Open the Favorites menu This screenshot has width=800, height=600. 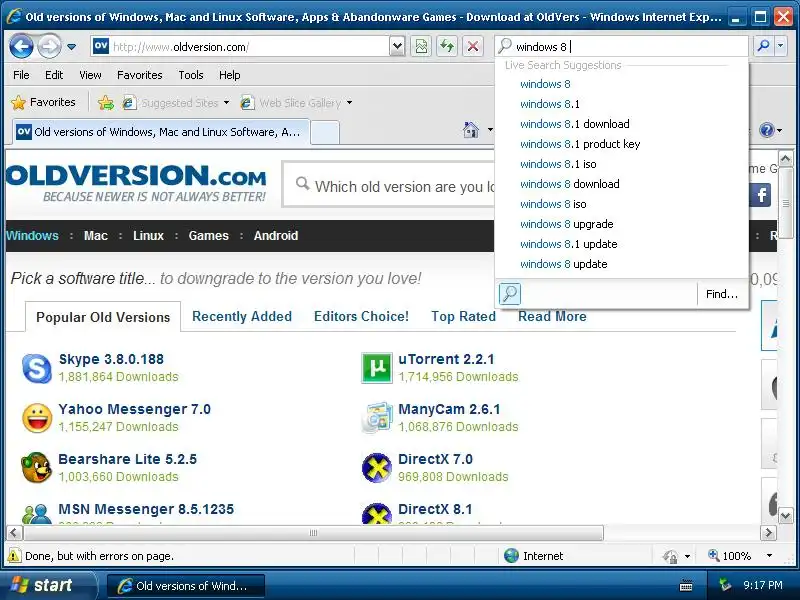tap(139, 75)
